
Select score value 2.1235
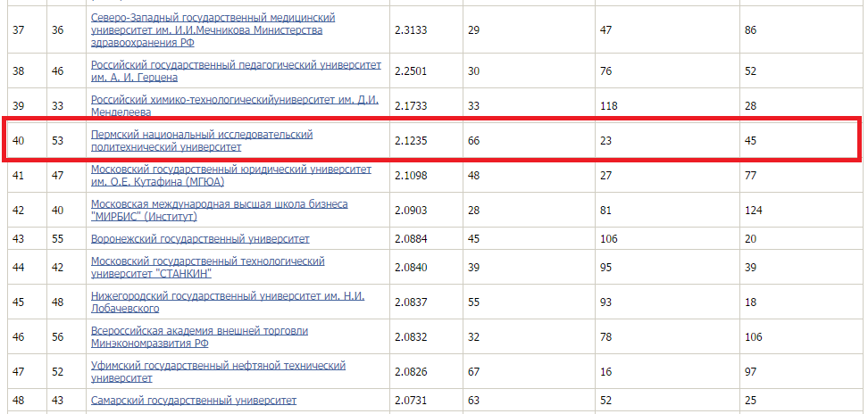click(x=411, y=141)
